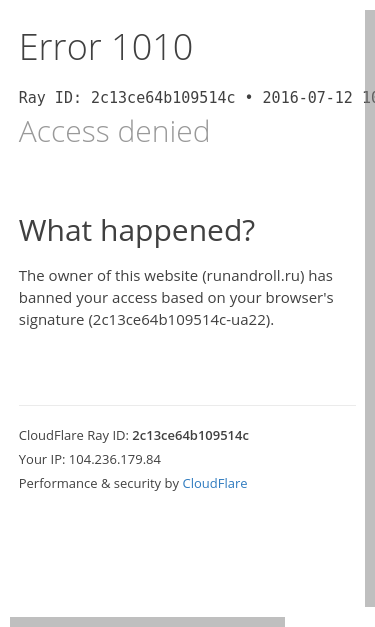375x627 pixels.
Task: Click the word signature in explanation paragraph
Action: tap(51, 320)
